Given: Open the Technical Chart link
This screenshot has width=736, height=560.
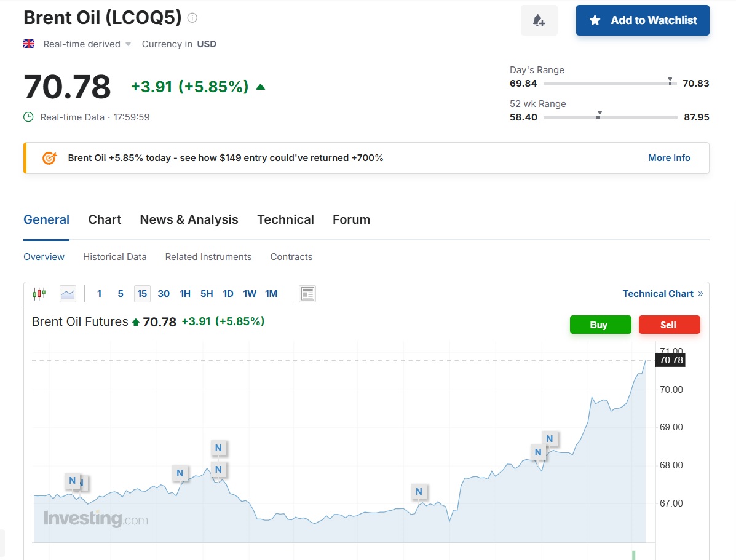Looking at the screenshot, I should [x=663, y=294].
